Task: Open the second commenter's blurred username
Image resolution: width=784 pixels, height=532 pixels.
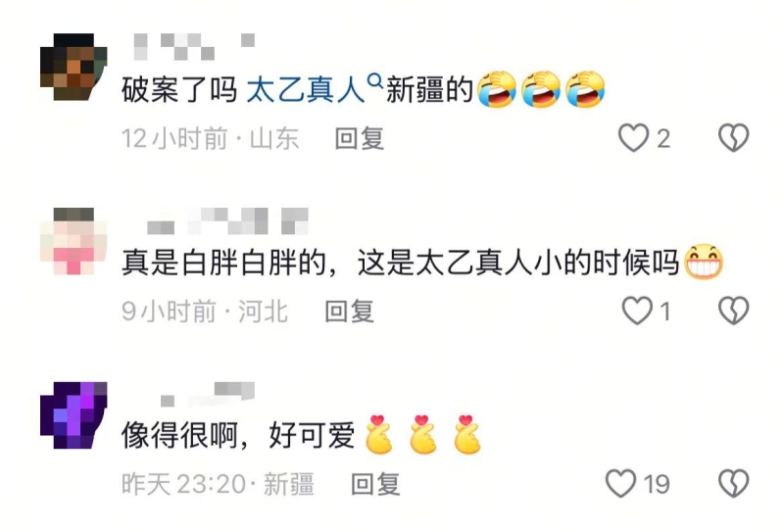Action: click(227, 220)
